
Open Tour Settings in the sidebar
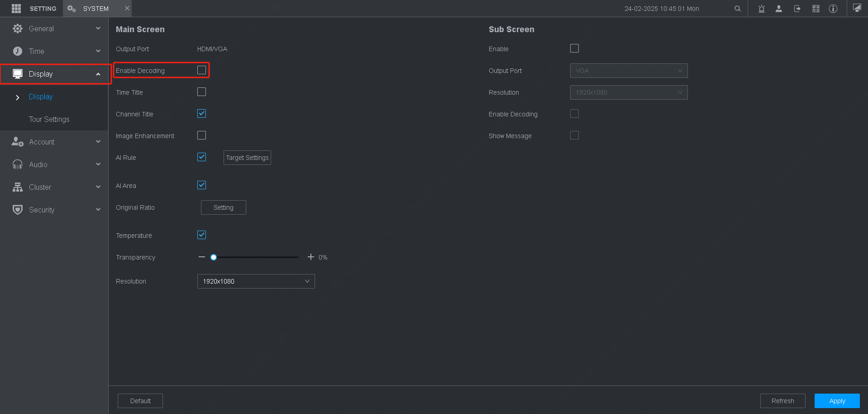(x=49, y=119)
